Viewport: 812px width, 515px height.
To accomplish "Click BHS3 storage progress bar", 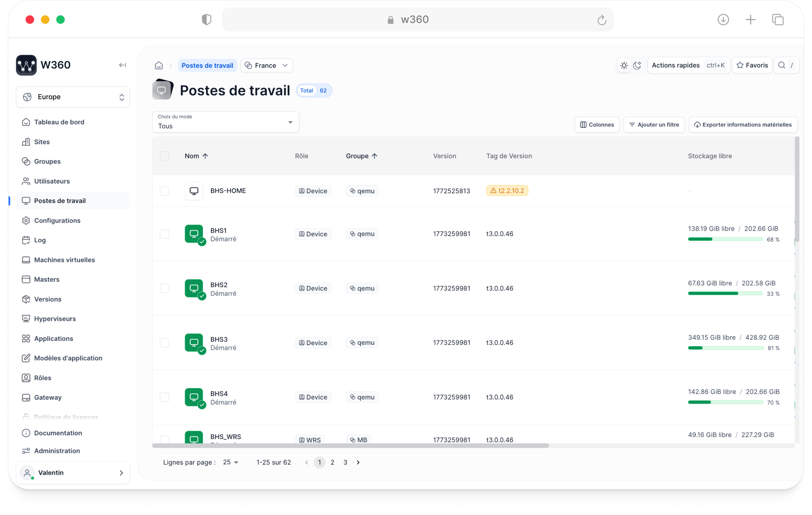I will [726, 348].
